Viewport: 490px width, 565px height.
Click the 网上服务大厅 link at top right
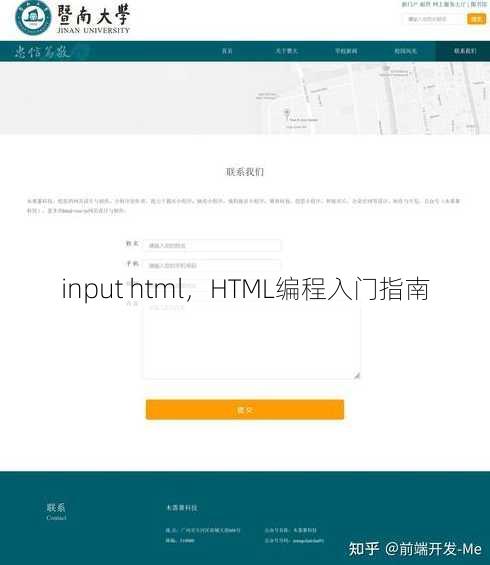449,4
